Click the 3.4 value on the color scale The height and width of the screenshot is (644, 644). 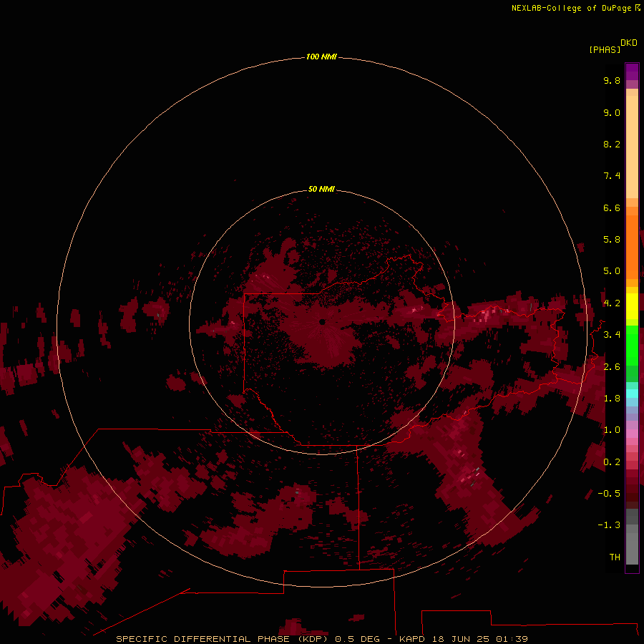(612, 335)
